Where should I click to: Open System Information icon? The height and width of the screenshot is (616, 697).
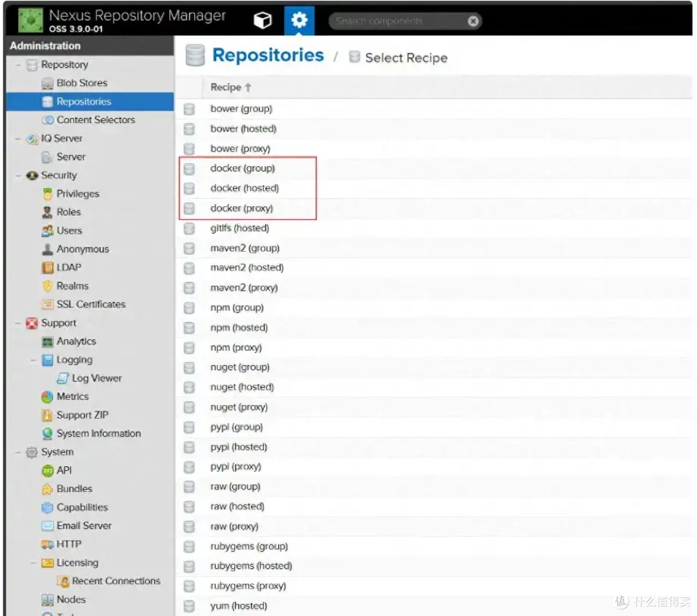47,433
